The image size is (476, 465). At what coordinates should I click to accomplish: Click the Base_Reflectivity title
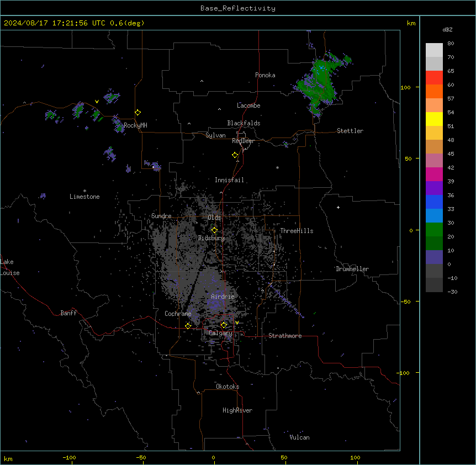(238, 8)
